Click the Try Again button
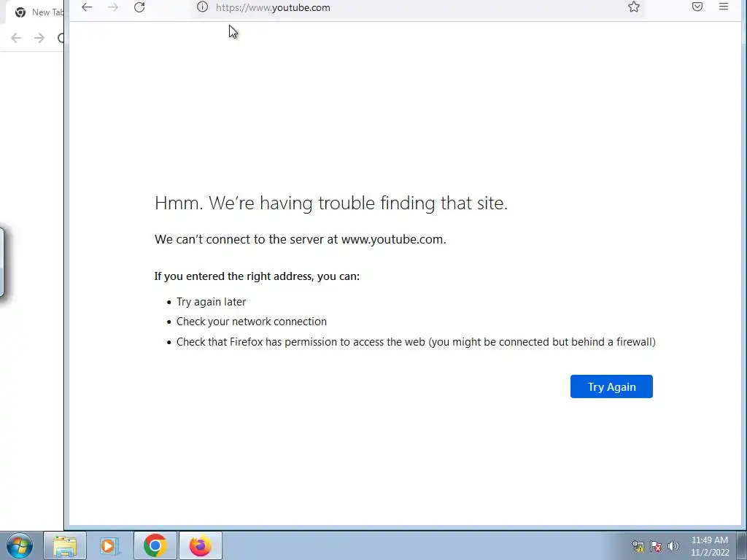The width and height of the screenshot is (747, 560). (611, 386)
